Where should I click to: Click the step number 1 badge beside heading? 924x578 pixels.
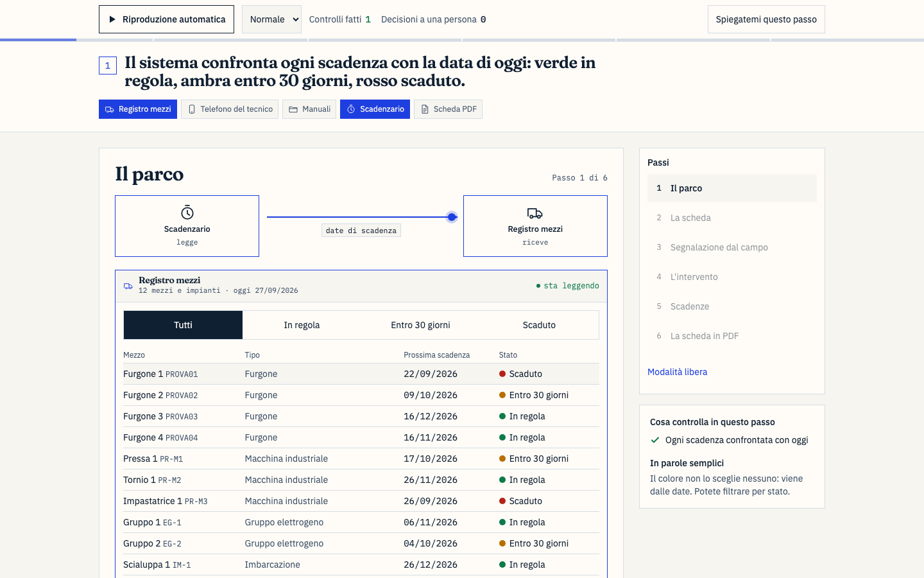108,66
